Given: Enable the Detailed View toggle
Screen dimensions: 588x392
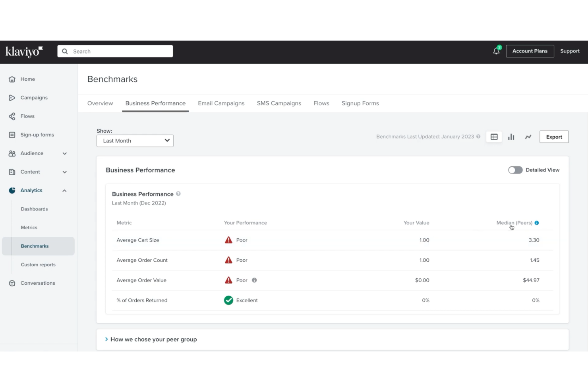Looking at the screenshot, I should [515, 170].
